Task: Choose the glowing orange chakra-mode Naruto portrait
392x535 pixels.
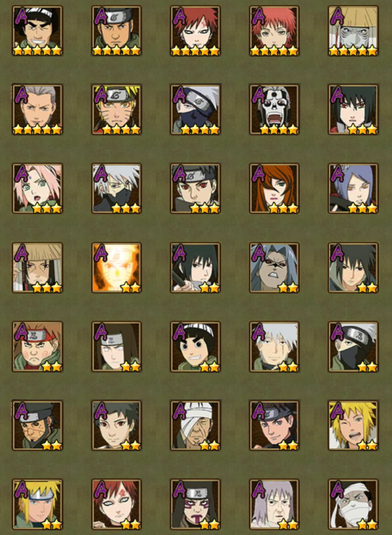Action: 117,267
